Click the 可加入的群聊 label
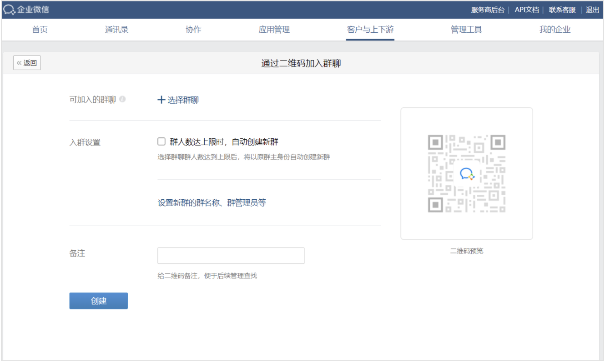This screenshot has width=605, height=364. (x=93, y=100)
